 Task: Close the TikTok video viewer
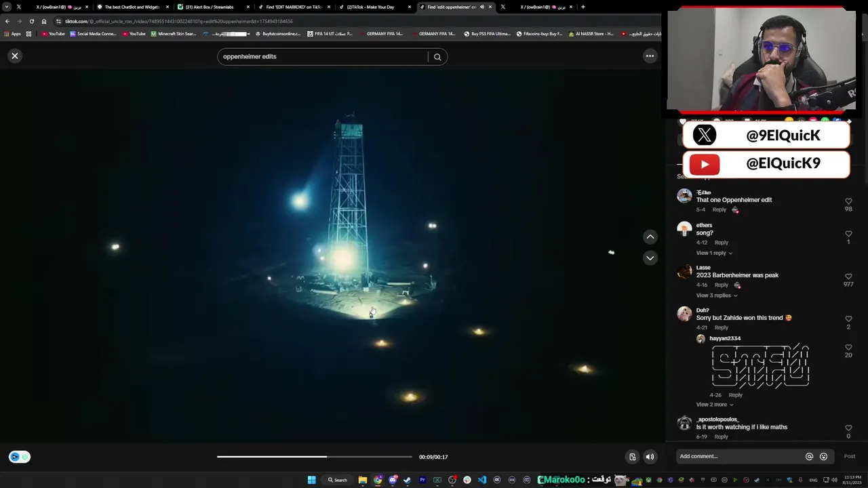[x=15, y=56]
